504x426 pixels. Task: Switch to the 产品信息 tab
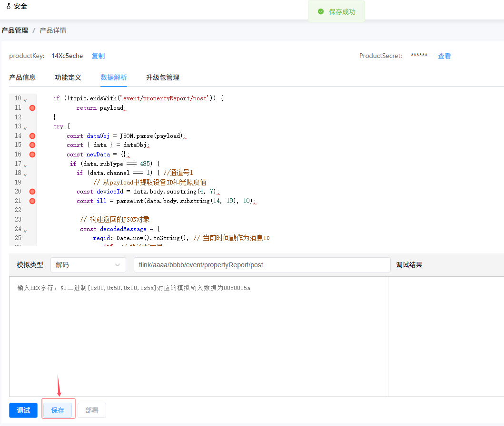point(22,77)
